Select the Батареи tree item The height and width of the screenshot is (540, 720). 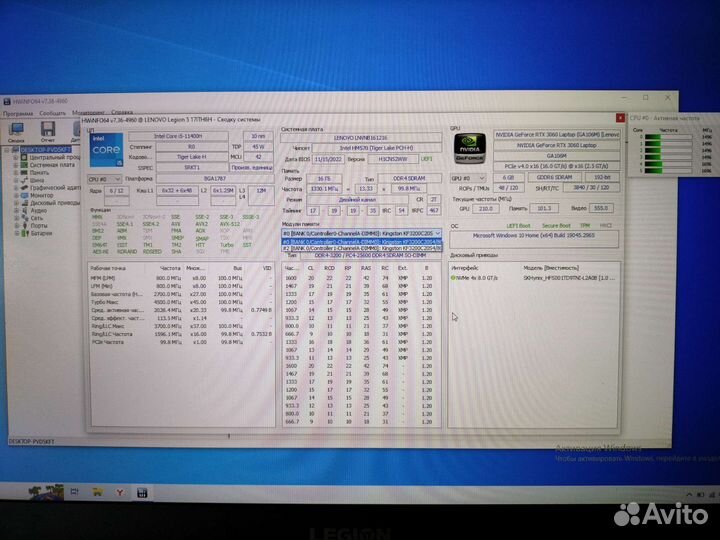click(x=41, y=233)
